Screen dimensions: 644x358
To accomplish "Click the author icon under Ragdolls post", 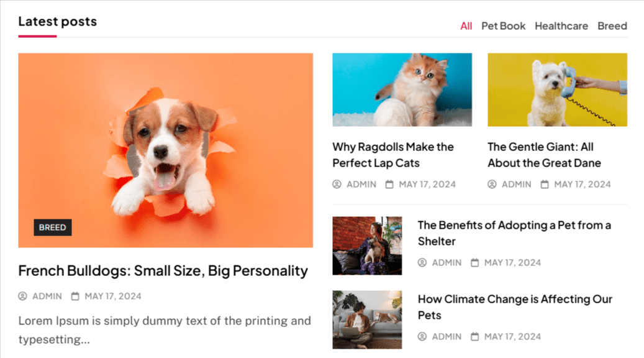I will [x=337, y=184].
